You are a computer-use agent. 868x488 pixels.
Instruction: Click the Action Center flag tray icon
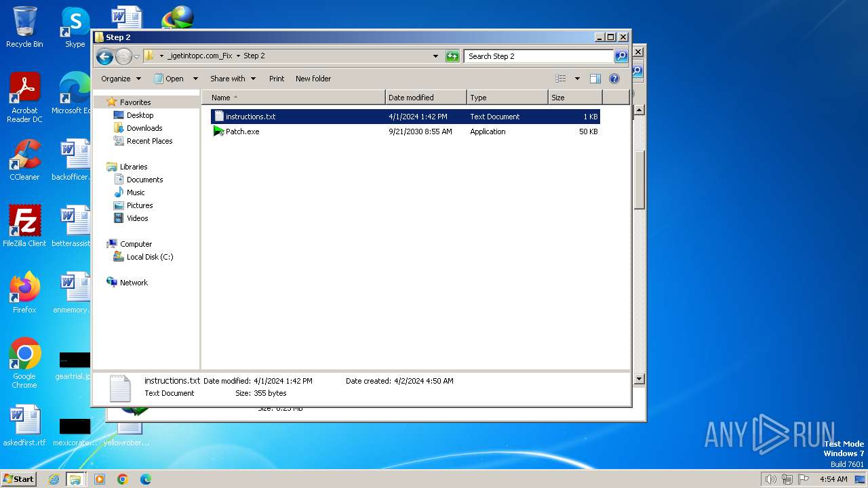tap(804, 479)
